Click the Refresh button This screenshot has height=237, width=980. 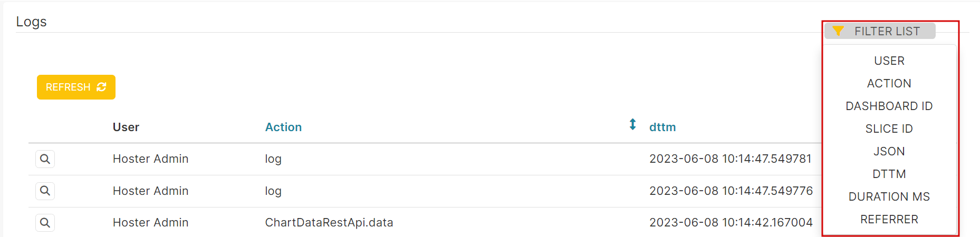pyautogui.click(x=76, y=87)
